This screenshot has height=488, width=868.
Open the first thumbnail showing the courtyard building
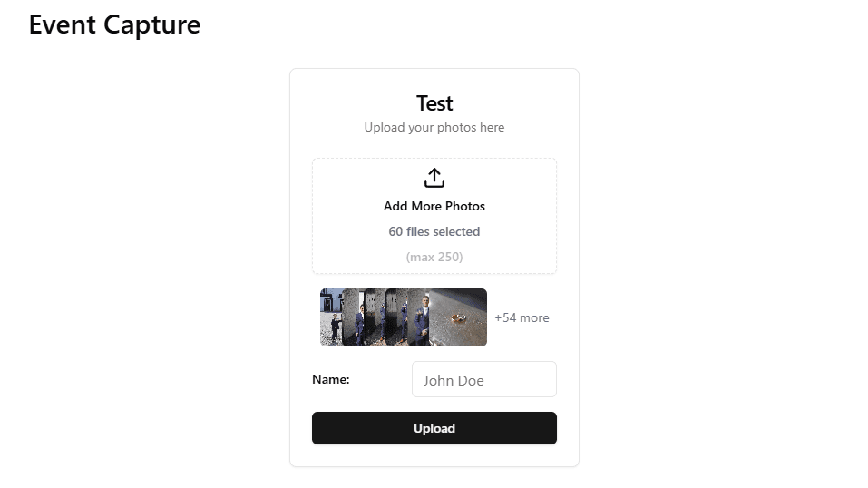pos(330,317)
